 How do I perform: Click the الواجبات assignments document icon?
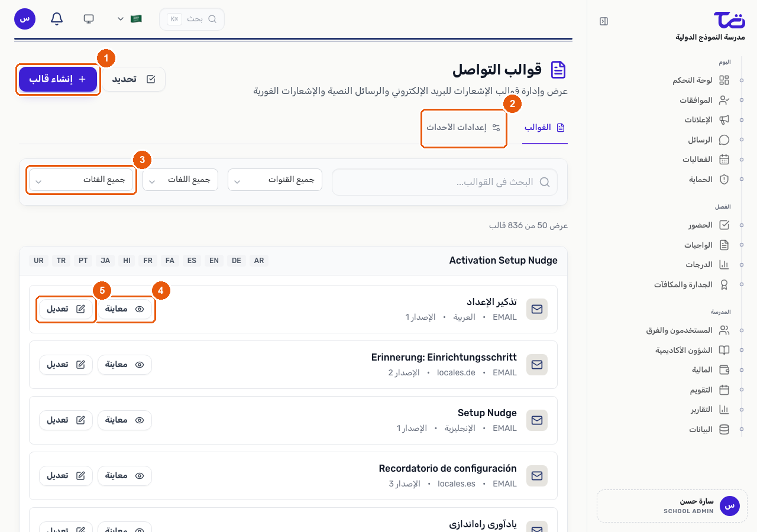pos(724,245)
